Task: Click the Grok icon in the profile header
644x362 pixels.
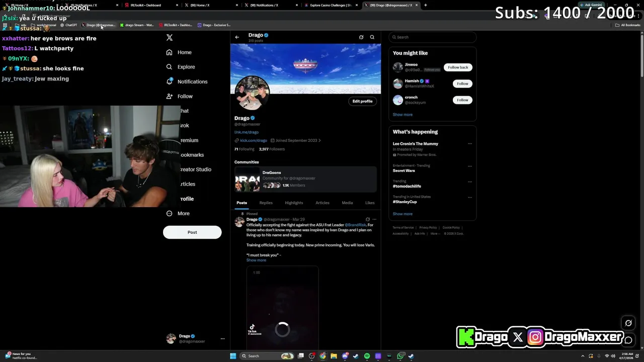Action: (x=361, y=37)
